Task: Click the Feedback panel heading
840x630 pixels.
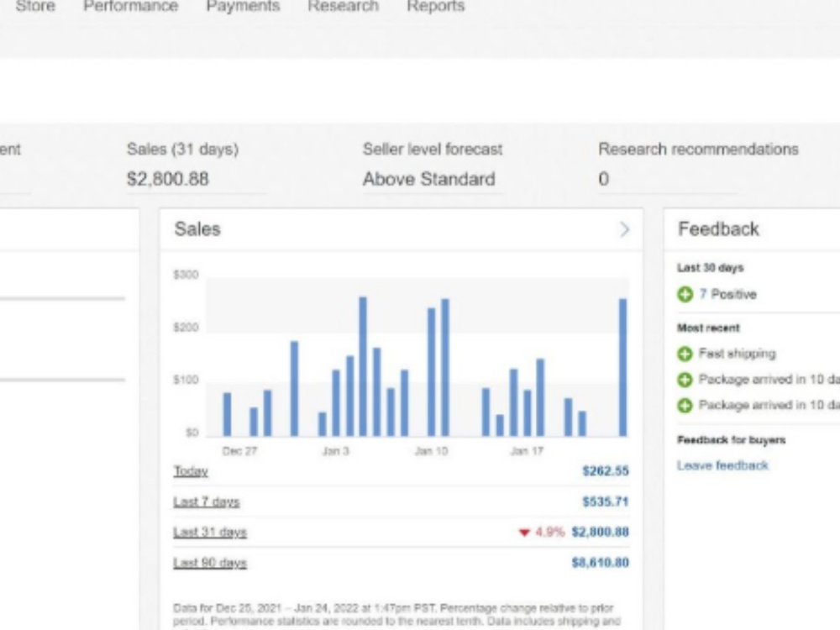Action: (x=718, y=229)
